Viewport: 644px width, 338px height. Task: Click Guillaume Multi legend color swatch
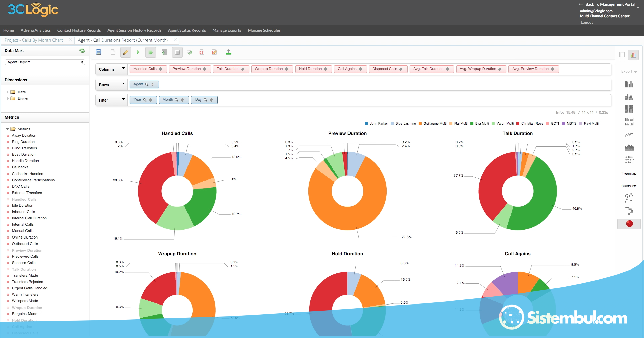tap(420, 124)
